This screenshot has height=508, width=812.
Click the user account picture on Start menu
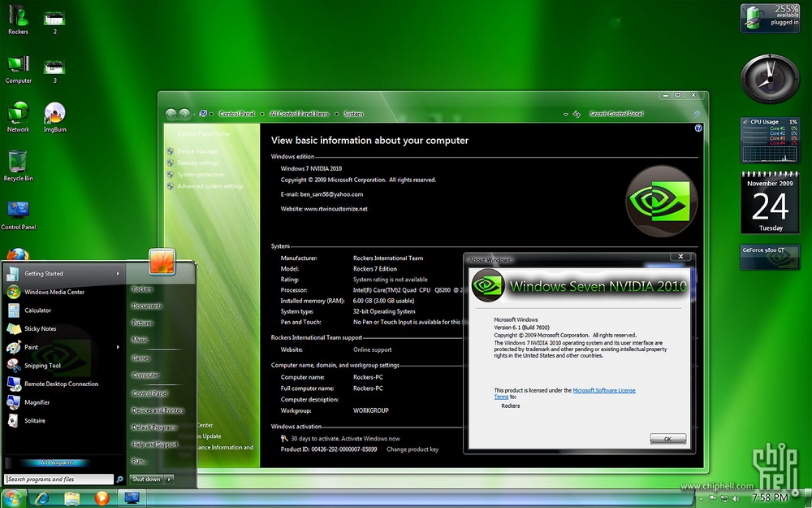tap(162, 261)
